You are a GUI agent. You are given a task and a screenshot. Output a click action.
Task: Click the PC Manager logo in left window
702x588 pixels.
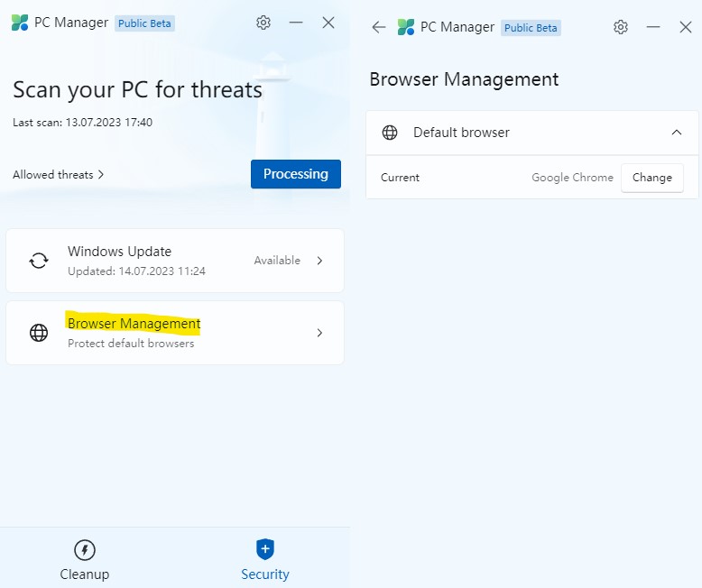[x=20, y=23]
